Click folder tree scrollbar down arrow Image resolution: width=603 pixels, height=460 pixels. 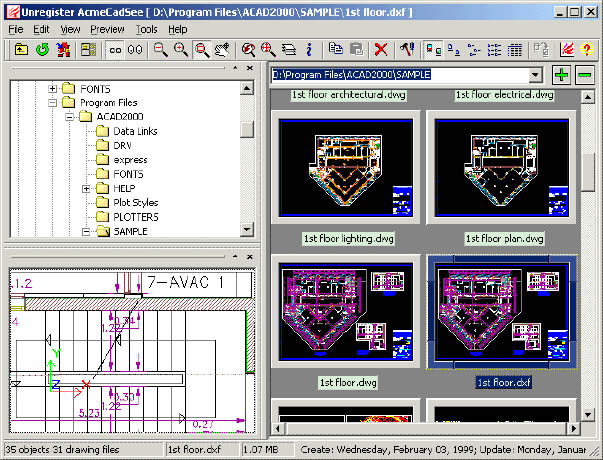[247, 230]
